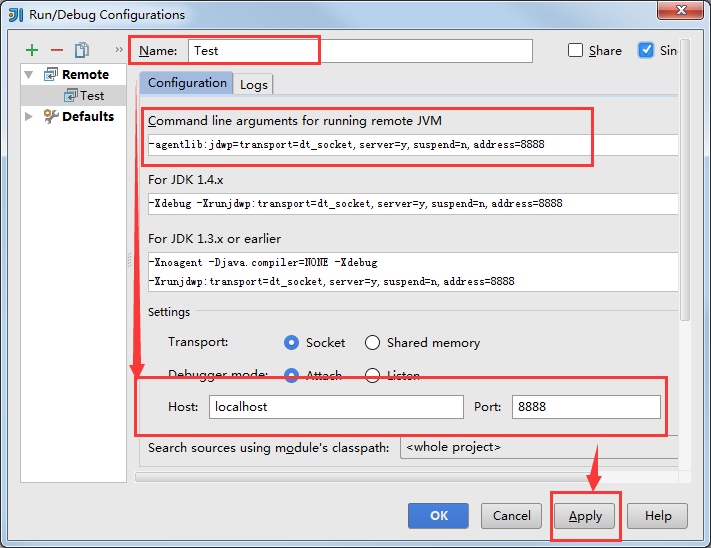Select Listen debugger mode
This screenshot has width=711, height=548.
(x=372, y=376)
